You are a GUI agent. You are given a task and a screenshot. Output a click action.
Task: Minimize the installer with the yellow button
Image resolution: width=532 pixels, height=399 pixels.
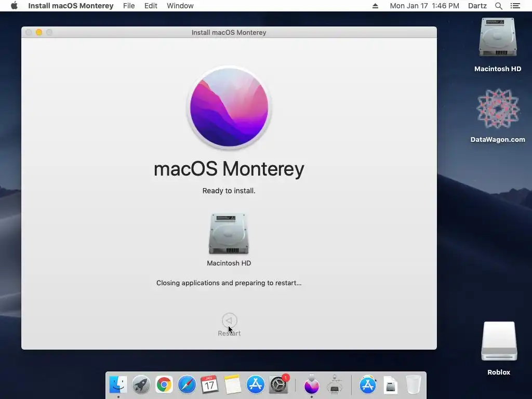tap(39, 32)
